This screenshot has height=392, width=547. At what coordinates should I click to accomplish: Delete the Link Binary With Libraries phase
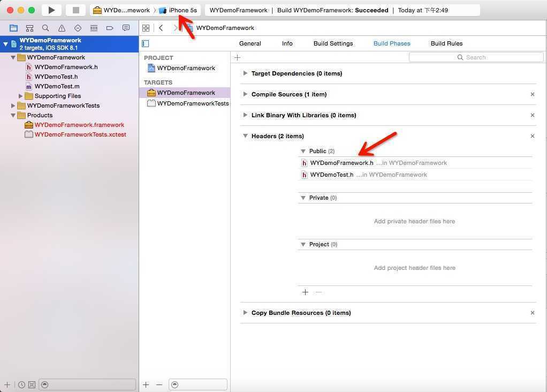point(533,115)
